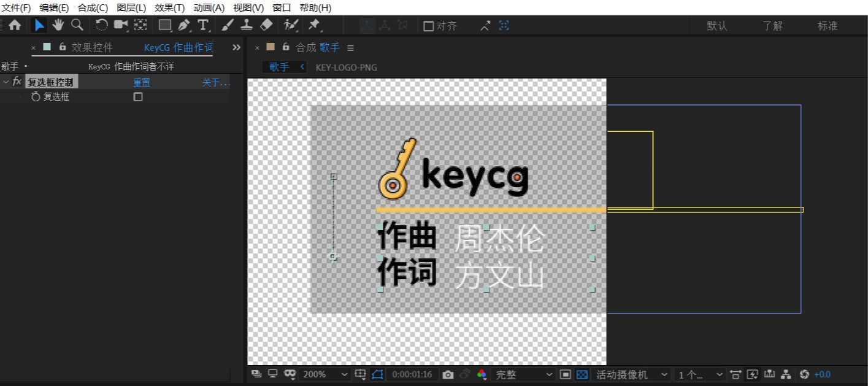Take a snapshot with the camera icon
The width and height of the screenshot is (868, 386).
coord(448,374)
